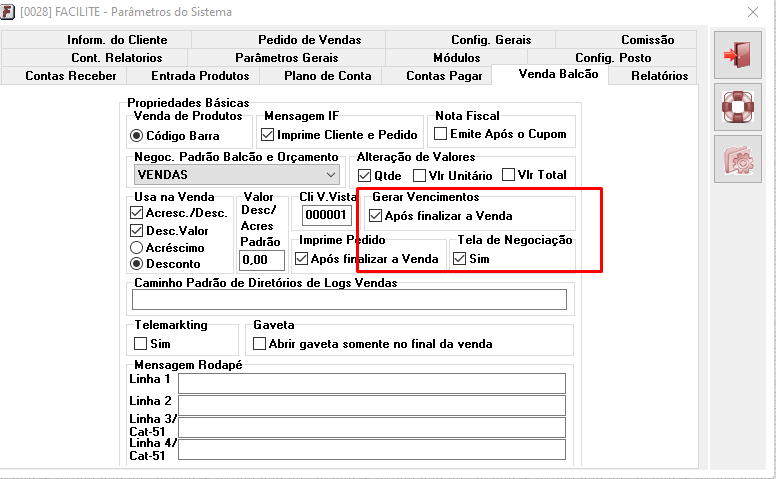Toggle Gerar Vencimentos Após finalizar a Venda

coord(375,216)
